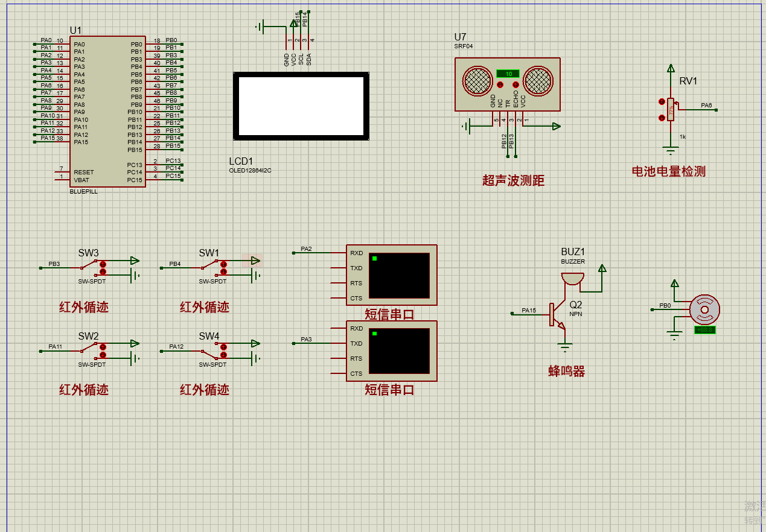Select the virtual terminal connected to PA3
This screenshot has width=766, height=532.
pyautogui.click(x=391, y=351)
